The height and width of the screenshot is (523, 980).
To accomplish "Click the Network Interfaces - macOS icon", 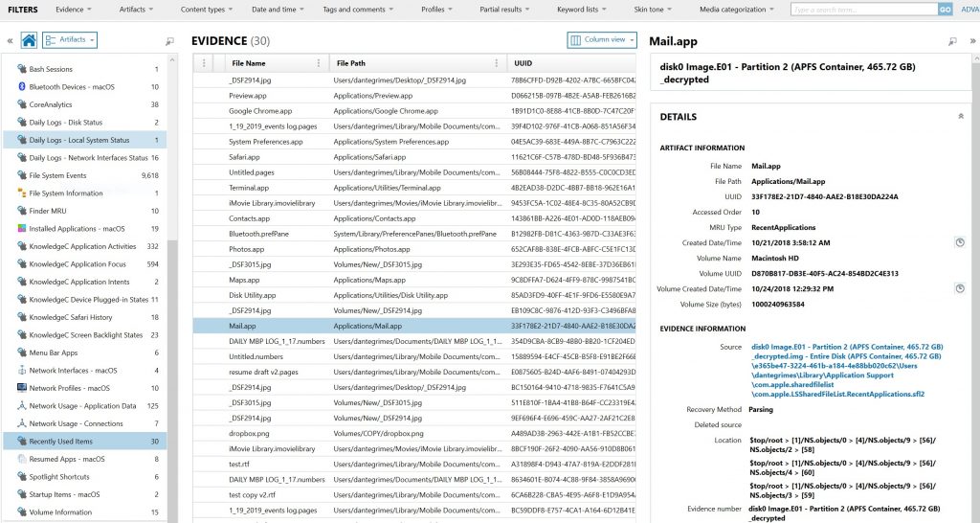I will tap(22, 371).
